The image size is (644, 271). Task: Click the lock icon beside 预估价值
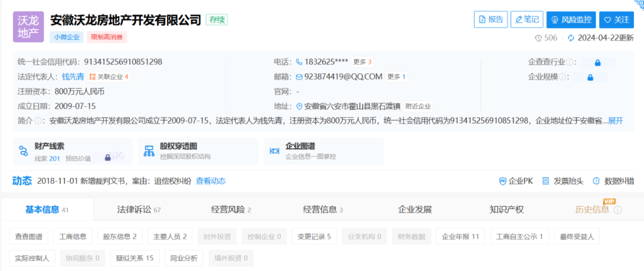(107, 158)
